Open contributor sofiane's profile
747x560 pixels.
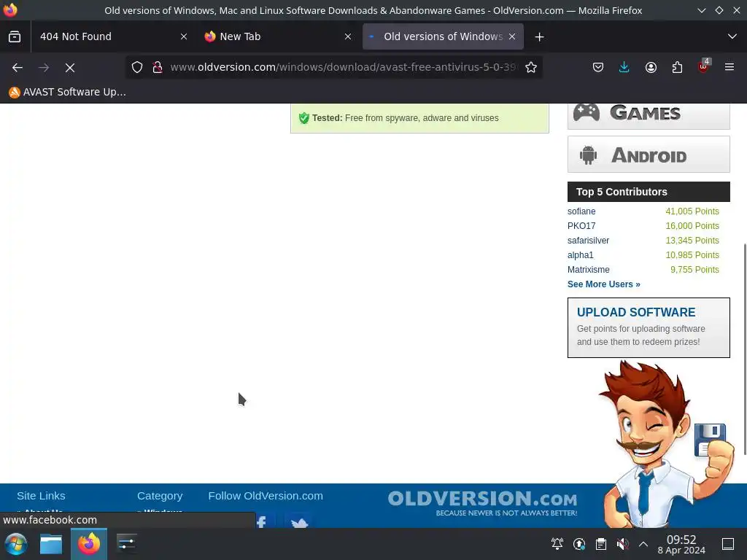[x=581, y=211]
